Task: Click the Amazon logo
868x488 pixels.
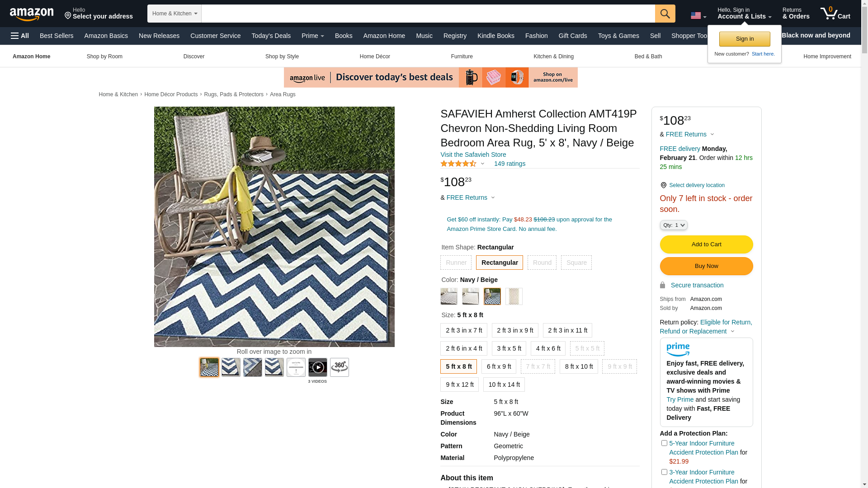Action: tap(32, 14)
